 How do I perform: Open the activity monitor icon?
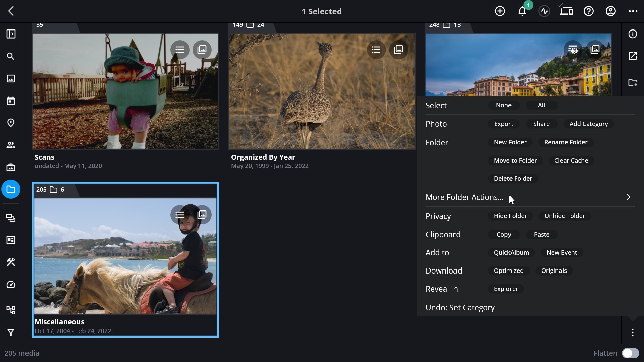(x=544, y=11)
